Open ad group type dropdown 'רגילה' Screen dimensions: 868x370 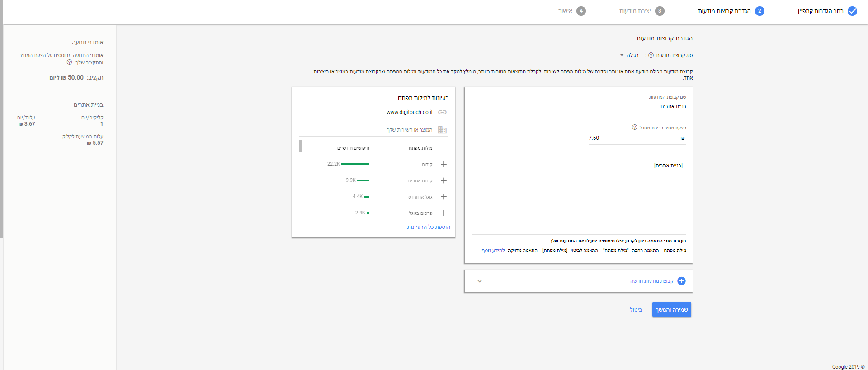(629, 55)
